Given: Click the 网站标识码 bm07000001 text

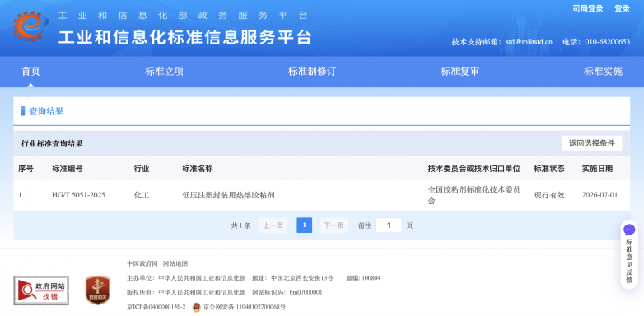Looking at the screenshot, I should (x=287, y=293).
